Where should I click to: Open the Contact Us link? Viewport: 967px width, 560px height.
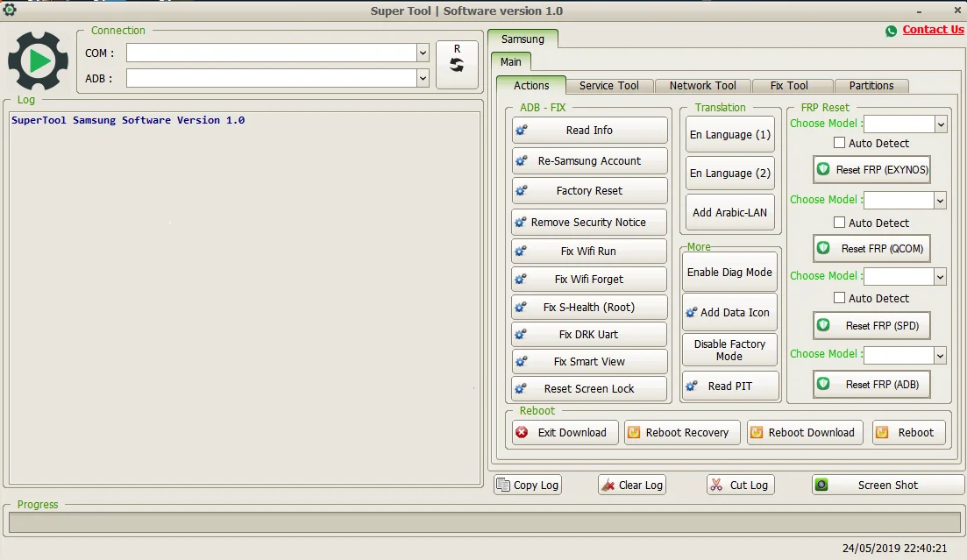click(933, 30)
